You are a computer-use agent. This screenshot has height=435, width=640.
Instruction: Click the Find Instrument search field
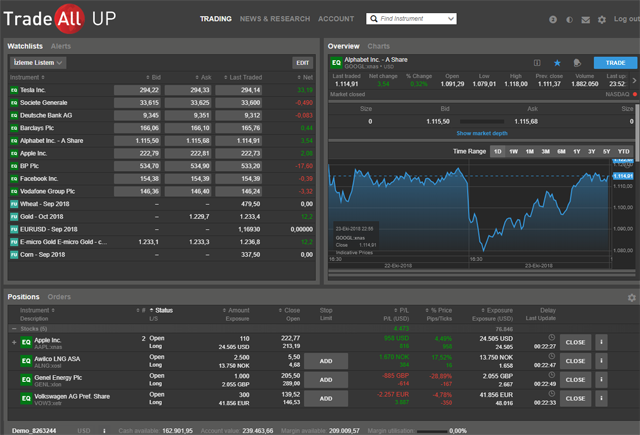[x=412, y=19]
